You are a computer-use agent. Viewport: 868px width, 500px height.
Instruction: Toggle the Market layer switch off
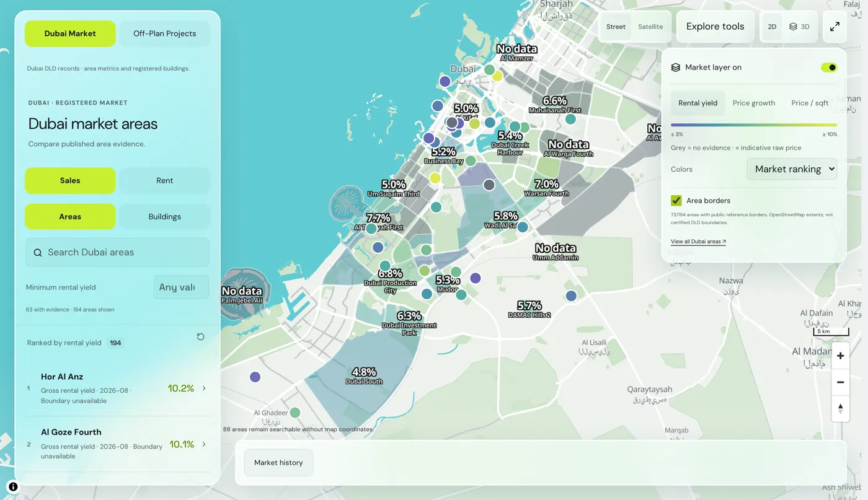[x=829, y=68]
